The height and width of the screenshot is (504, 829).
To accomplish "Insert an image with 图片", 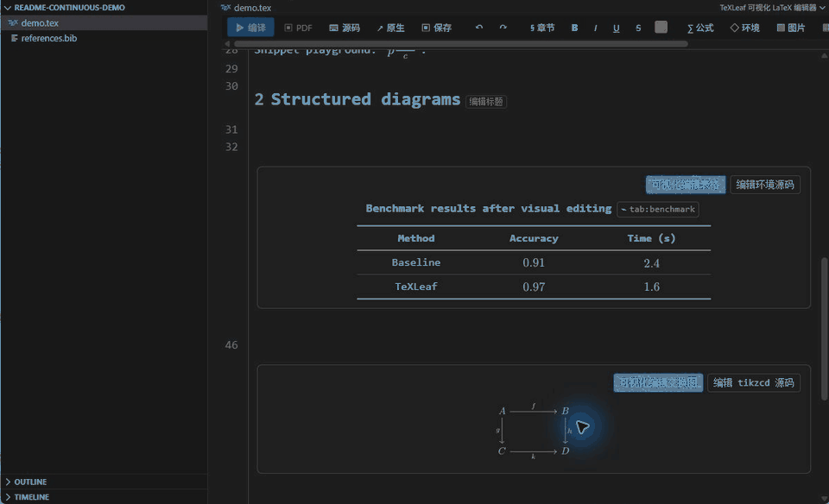I will pyautogui.click(x=791, y=28).
